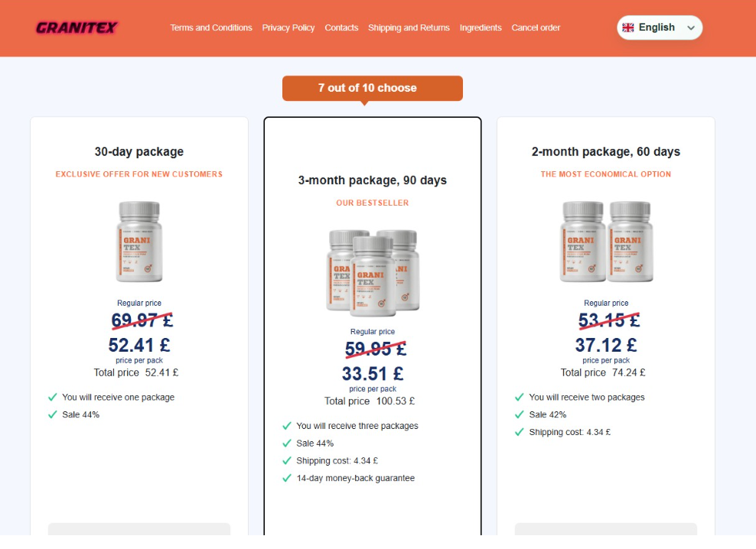
Task: Click checkmark next to 'You will receive one package'
Action: coord(53,398)
